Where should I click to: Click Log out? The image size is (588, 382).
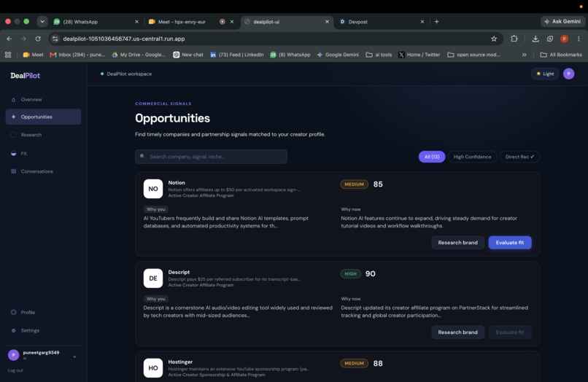pyautogui.click(x=15, y=370)
